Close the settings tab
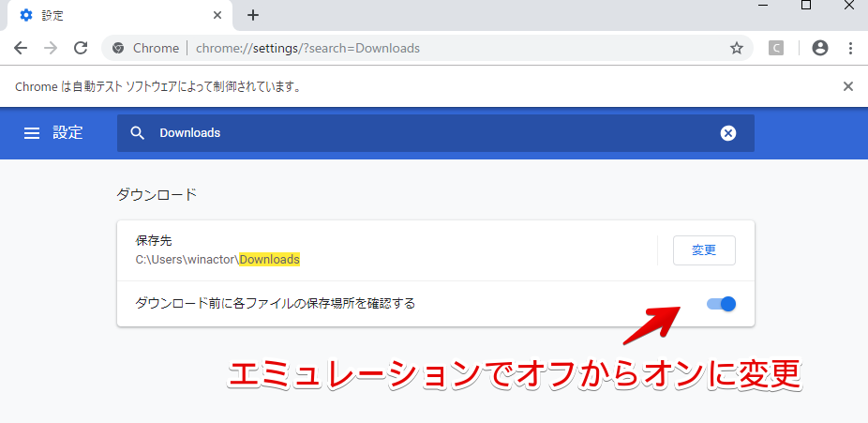Viewport: 868px width, 423px height. coord(217,16)
